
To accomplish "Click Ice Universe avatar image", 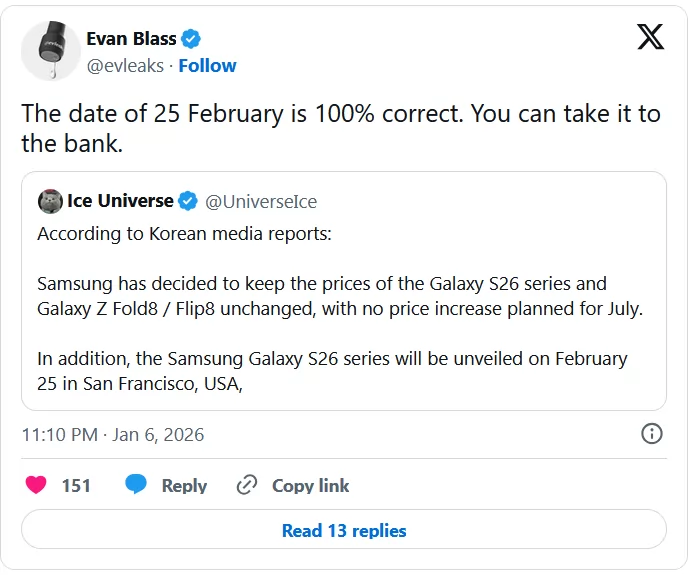I will (x=50, y=201).
